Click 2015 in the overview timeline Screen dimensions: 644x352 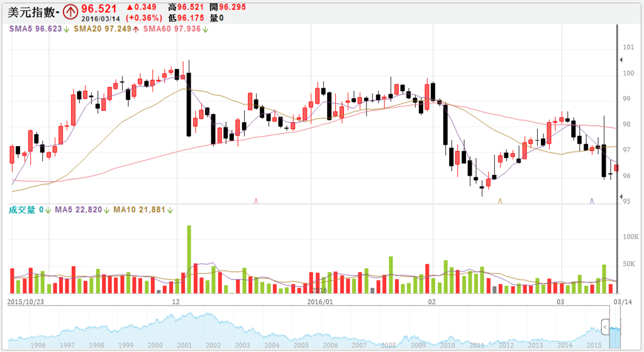(594, 345)
